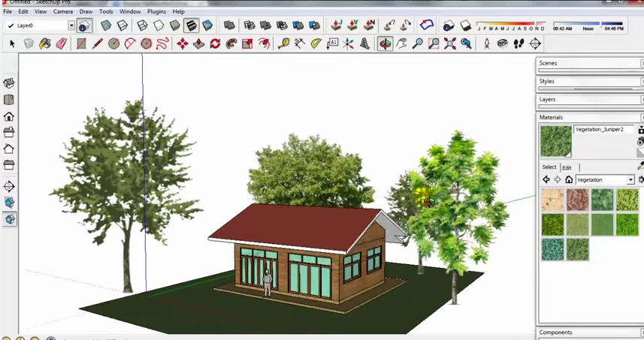Image resolution: width=644 pixels, height=340 pixels.
Task: Choose the Arc tool
Action: (130, 44)
